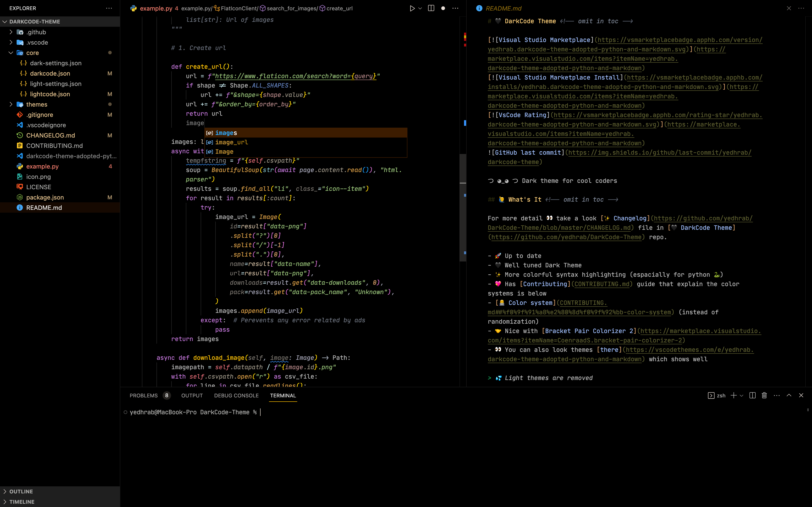Open Explorer views and more actions menu
812x507 pixels.
109,8
